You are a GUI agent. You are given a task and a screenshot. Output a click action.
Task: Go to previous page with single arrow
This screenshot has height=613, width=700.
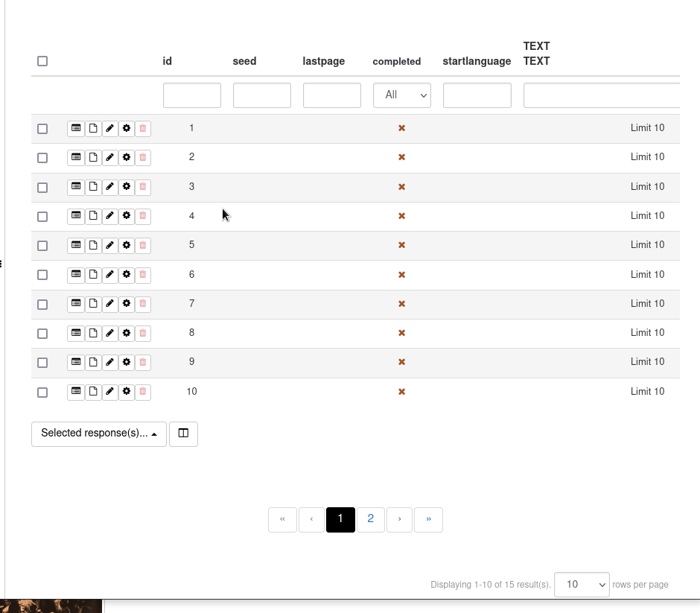coord(311,519)
